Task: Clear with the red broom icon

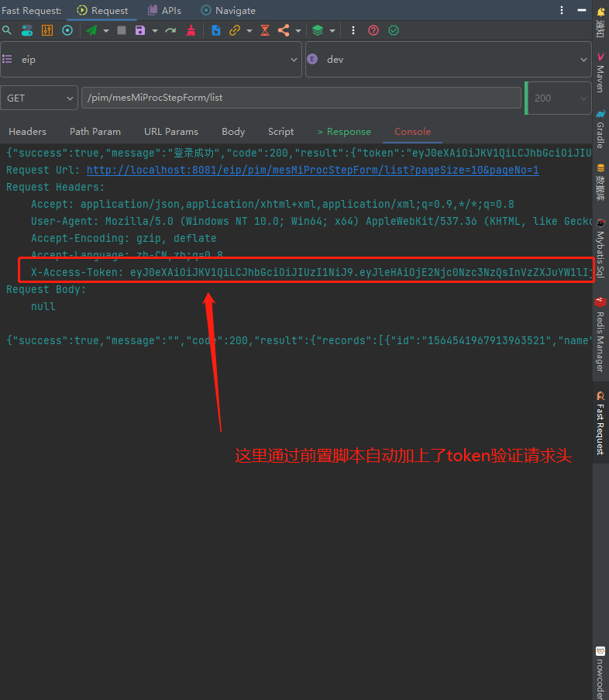Action: pyautogui.click(x=191, y=30)
